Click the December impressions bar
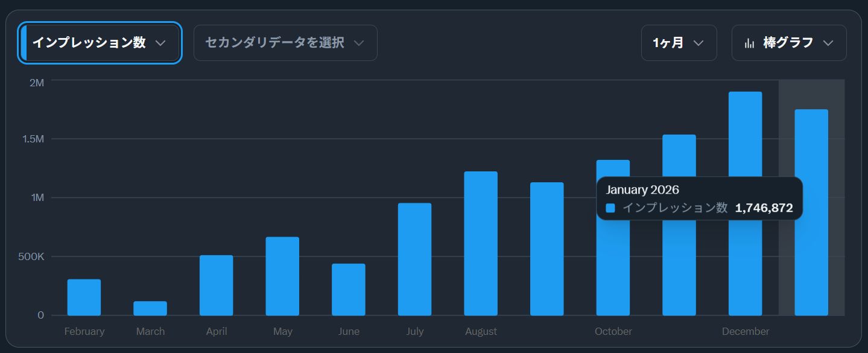The image size is (868, 353). (745, 204)
